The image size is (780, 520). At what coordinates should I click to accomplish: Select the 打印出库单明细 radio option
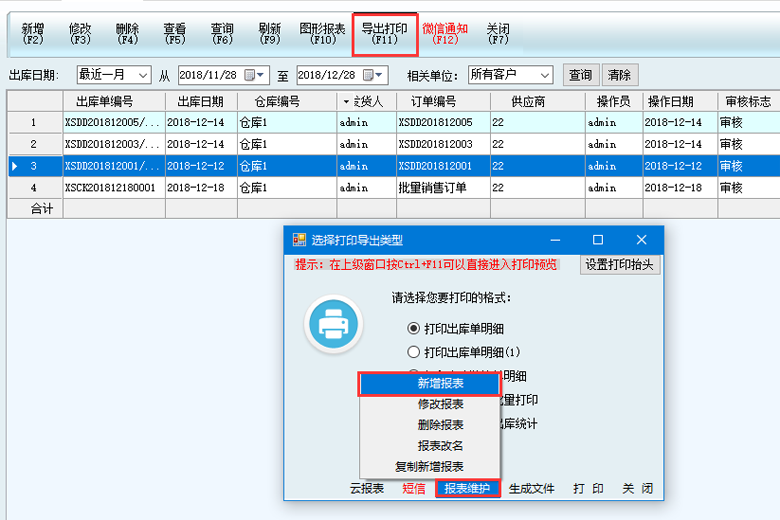coord(414,328)
